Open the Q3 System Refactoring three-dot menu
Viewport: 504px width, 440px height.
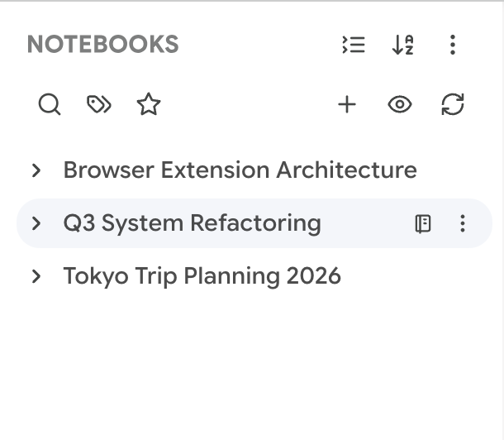click(463, 223)
